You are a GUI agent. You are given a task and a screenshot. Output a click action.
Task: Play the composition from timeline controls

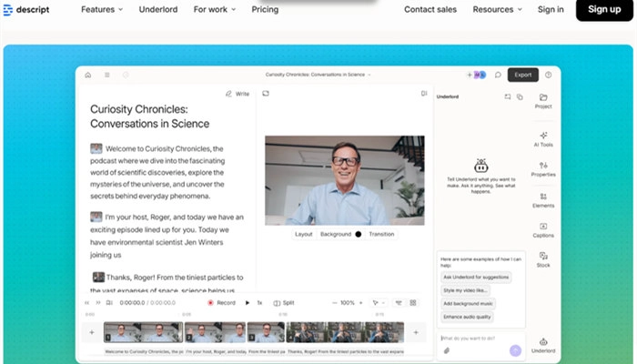click(x=247, y=302)
